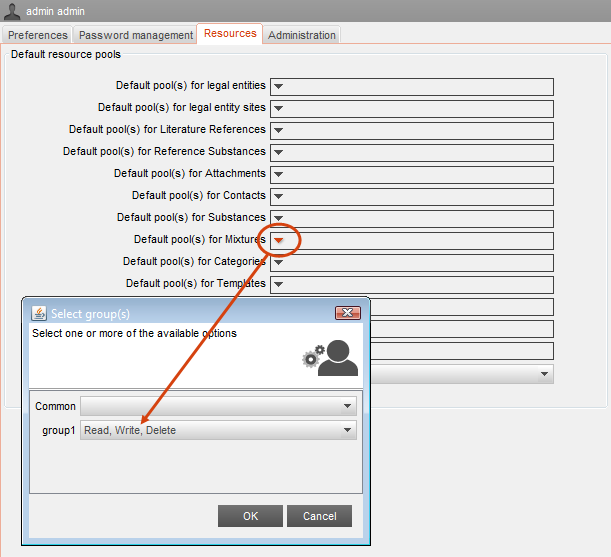Image resolution: width=611 pixels, height=557 pixels.
Task: Expand Literature References pool arrow
Action: (278, 131)
